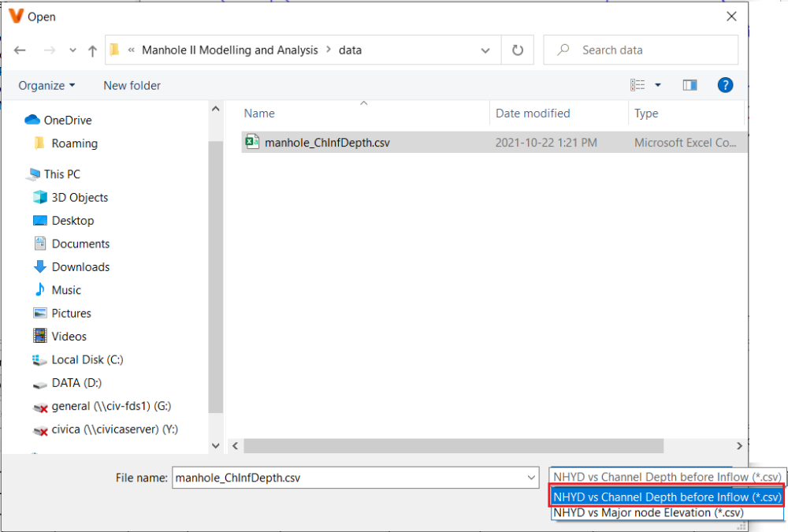Click the Roaming folder icon
788x532 pixels.
[39, 143]
